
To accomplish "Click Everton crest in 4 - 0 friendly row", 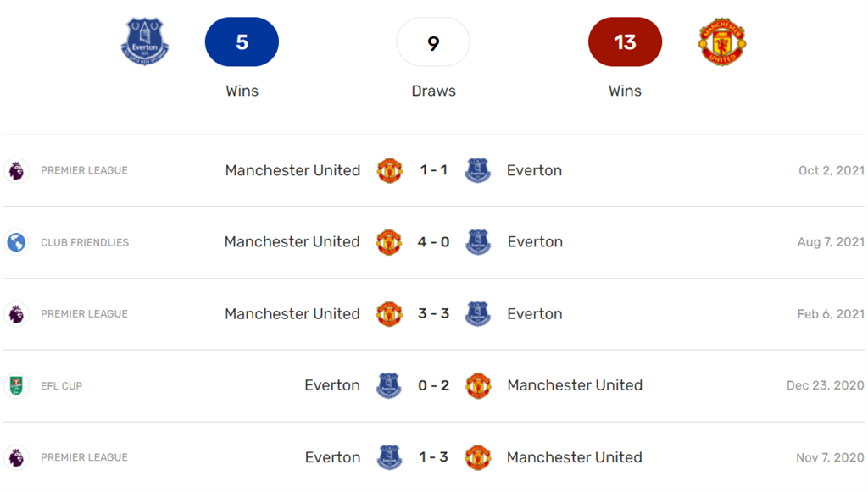I will pyautogui.click(x=478, y=242).
